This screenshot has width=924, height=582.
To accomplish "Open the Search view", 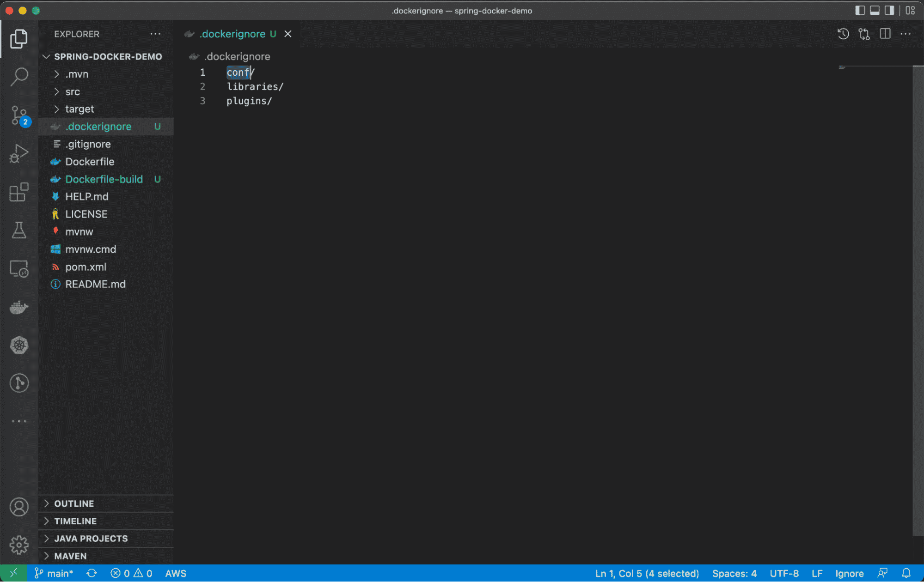I will (19, 77).
